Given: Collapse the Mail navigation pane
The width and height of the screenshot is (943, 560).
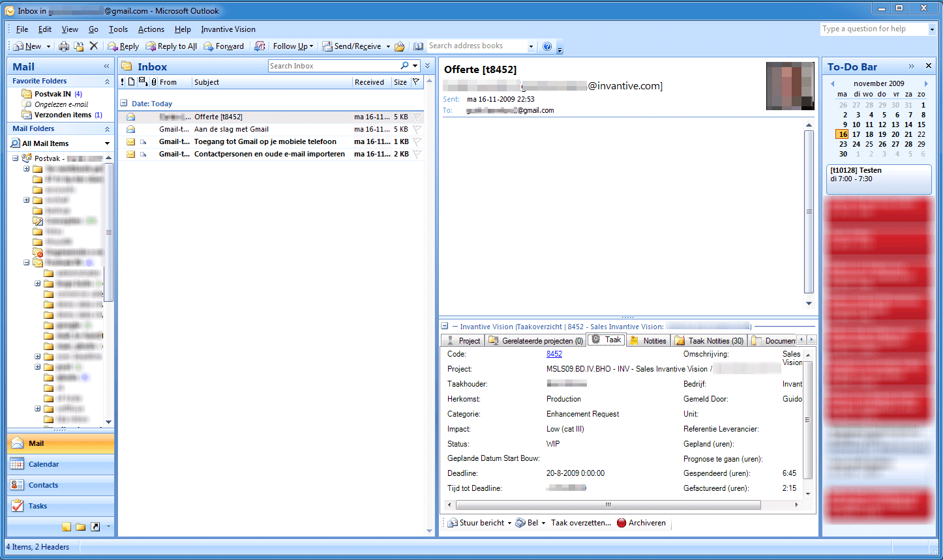Looking at the screenshot, I should (106, 66).
